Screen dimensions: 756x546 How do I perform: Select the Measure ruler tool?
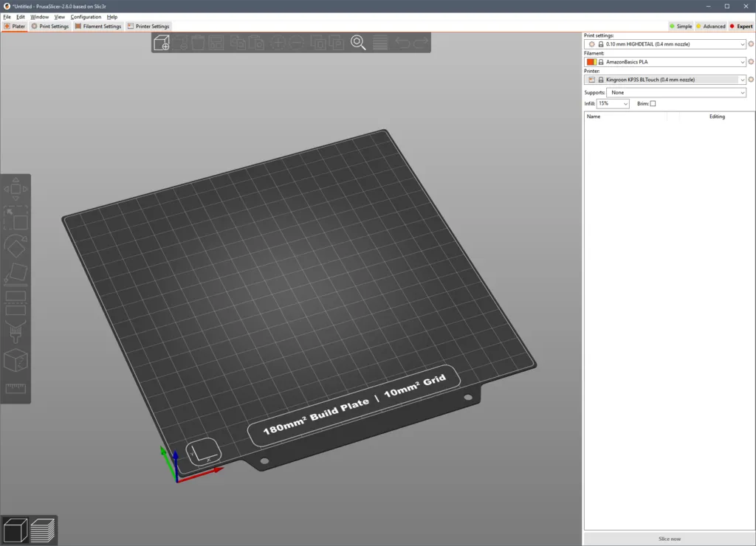[16, 388]
